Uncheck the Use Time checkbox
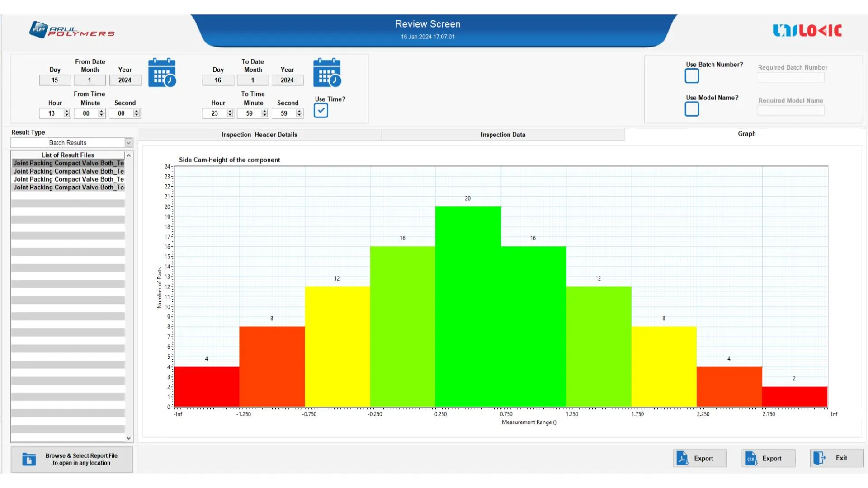868x488 pixels. tap(321, 110)
